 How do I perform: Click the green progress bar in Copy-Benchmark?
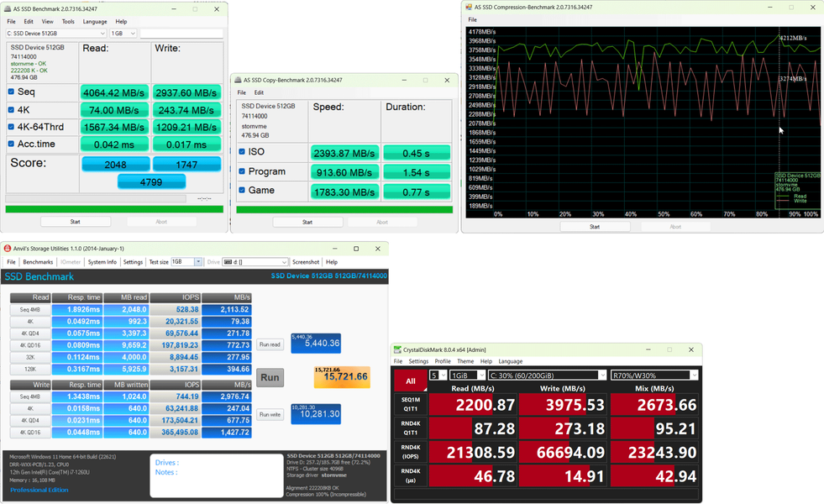(x=344, y=210)
